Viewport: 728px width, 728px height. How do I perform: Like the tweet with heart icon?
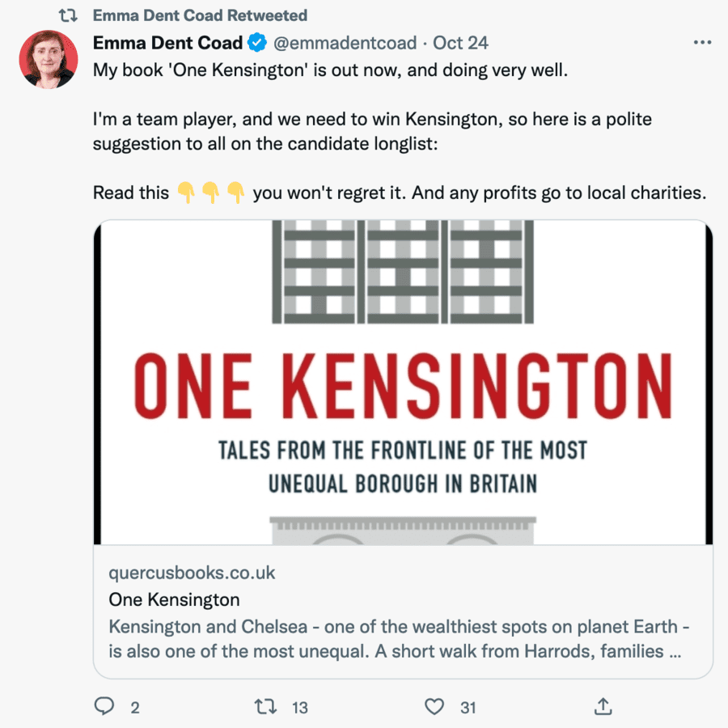435,706
